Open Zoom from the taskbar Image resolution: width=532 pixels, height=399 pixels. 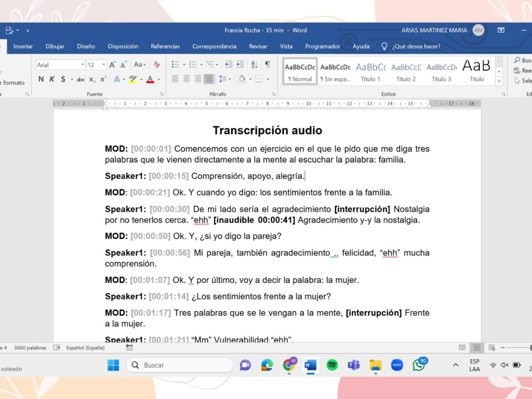click(x=397, y=365)
